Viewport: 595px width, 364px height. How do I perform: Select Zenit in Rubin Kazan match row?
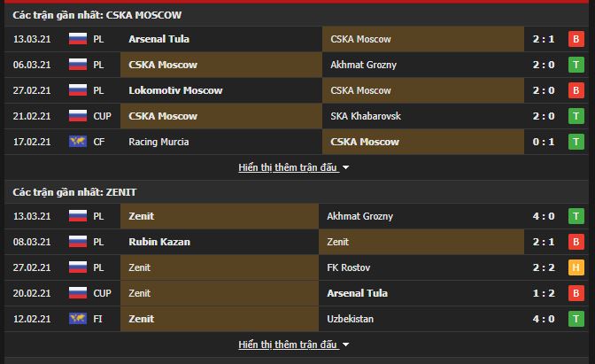[x=337, y=242]
